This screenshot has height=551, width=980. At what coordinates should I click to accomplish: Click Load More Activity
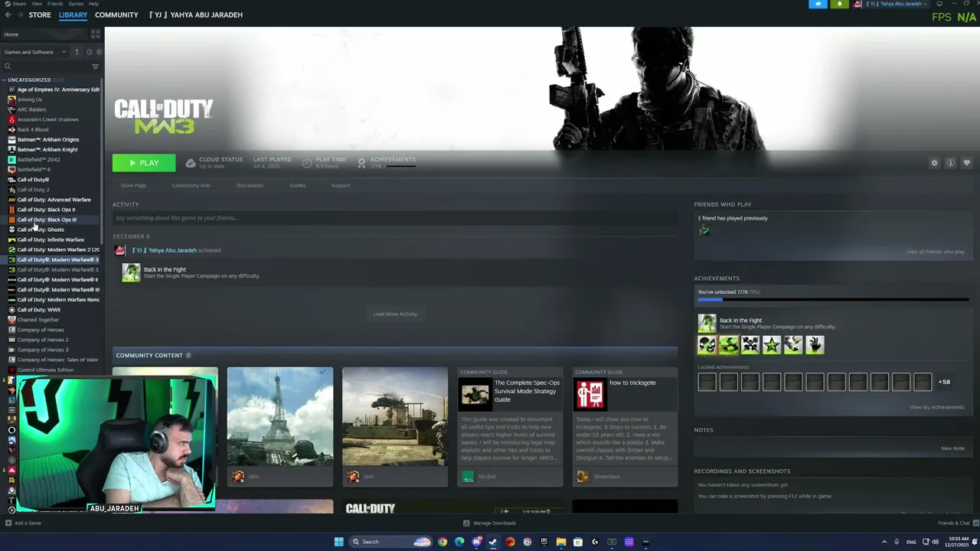pos(395,314)
